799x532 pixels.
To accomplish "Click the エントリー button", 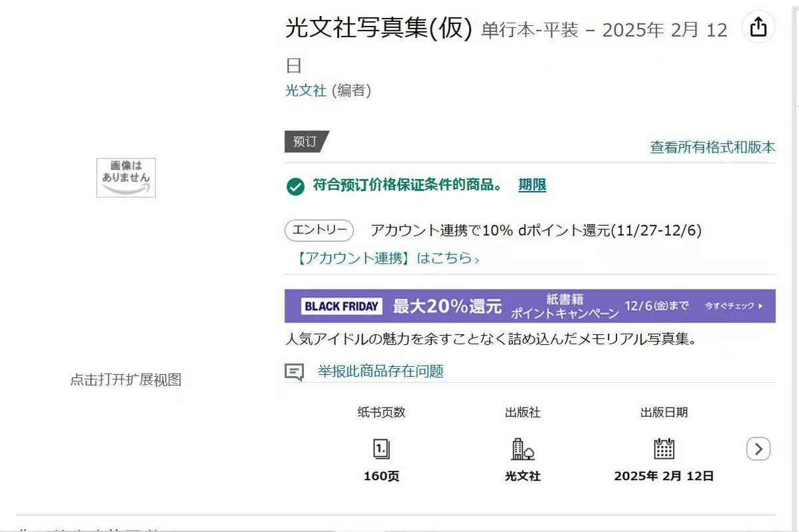I will pos(319,230).
